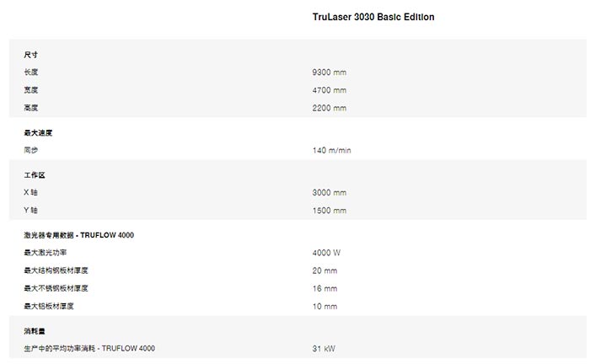Click the 最大激光功率 row label
The height and width of the screenshot is (364, 590).
tap(46, 252)
